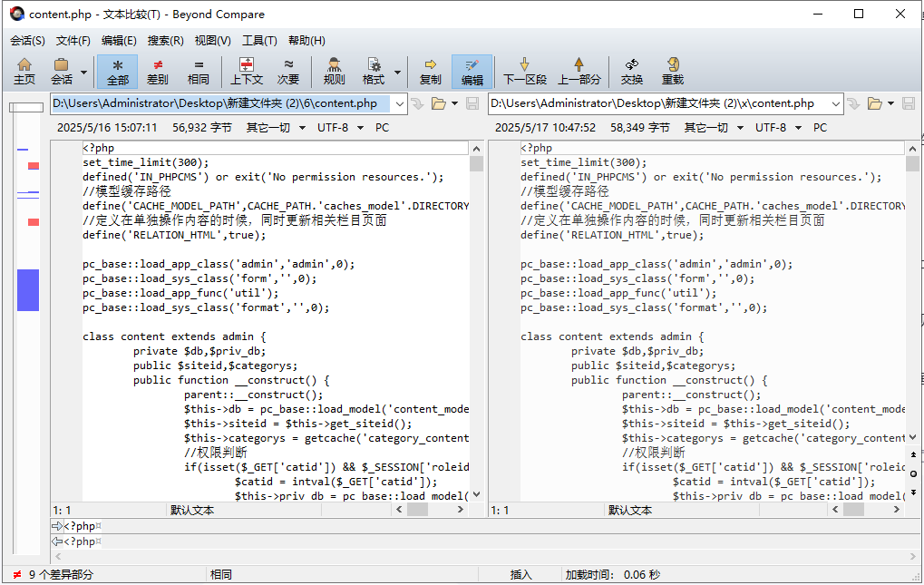Click right pane horizontal scroll left arrow
This screenshot has width=924, height=585.
835,510
